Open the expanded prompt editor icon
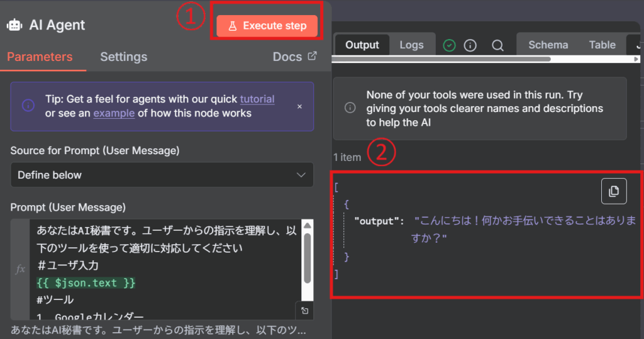 point(304,311)
